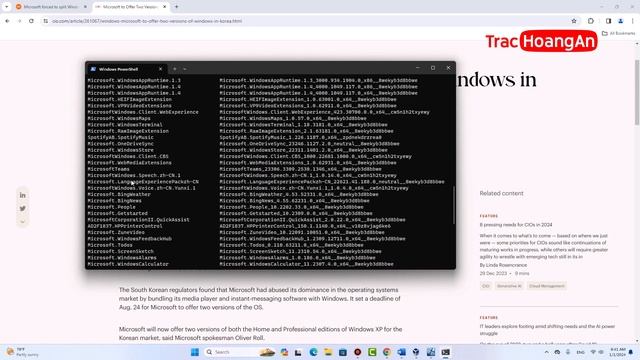Open 'IT leaders explore footing' article link
The image size is (640, 360).
tap(547, 330)
